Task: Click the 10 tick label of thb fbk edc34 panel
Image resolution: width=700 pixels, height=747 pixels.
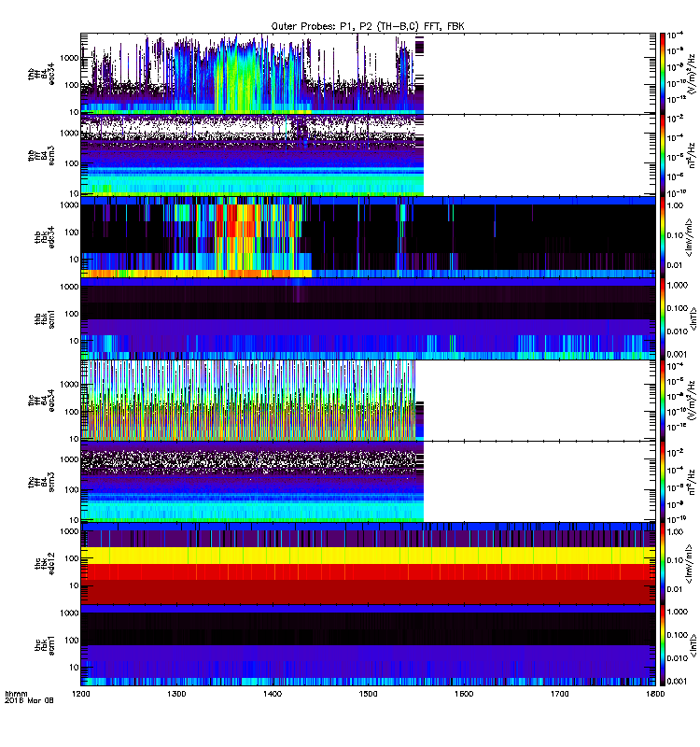Action: click(74, 260)
